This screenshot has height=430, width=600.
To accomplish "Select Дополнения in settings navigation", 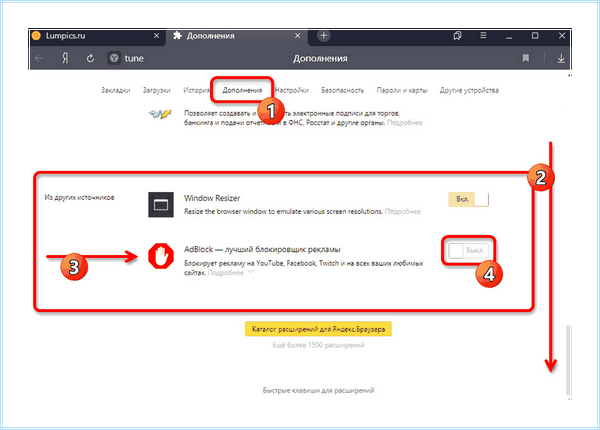I will click(x=242, y=90).
